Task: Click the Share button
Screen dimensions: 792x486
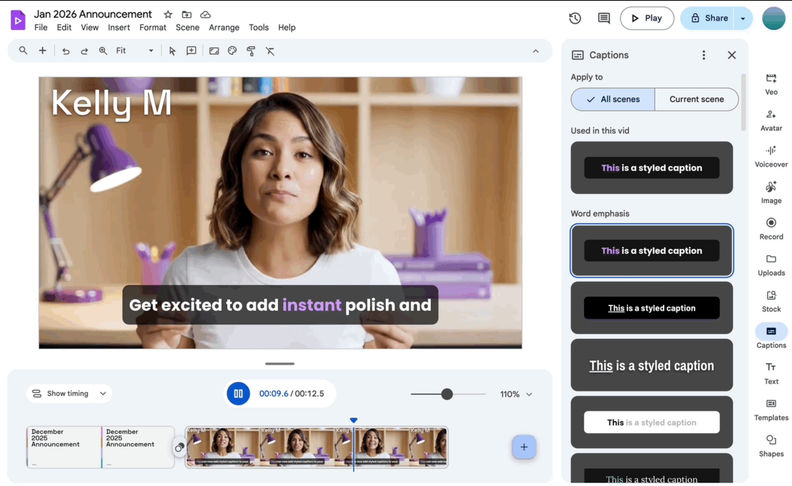Action: pyautogui.click(x=708, y=18)
